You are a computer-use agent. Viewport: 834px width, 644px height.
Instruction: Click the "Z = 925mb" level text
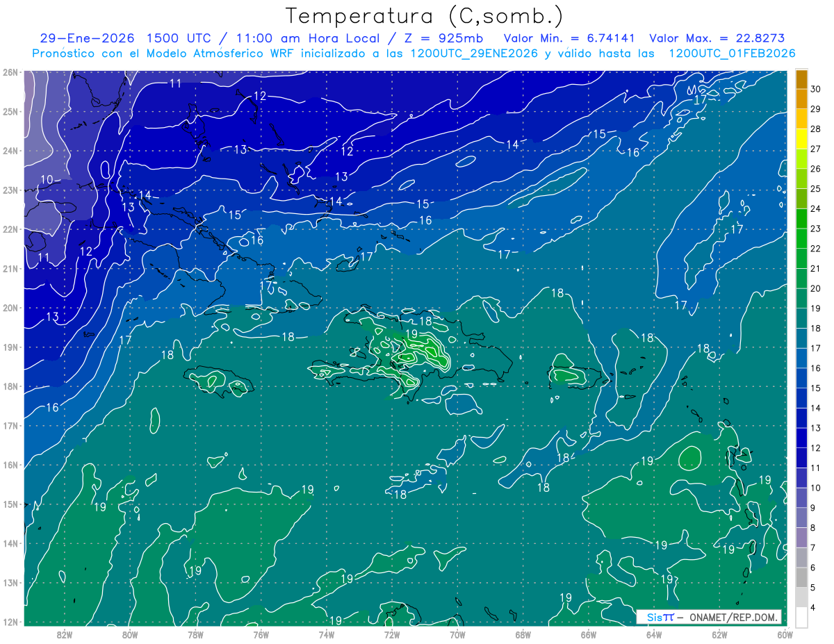443,38
